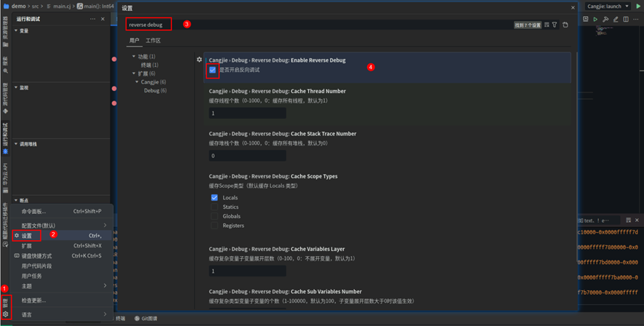Open the 配置文件(默认) submenu
This screenshot has height=326, width=644.
62,226
